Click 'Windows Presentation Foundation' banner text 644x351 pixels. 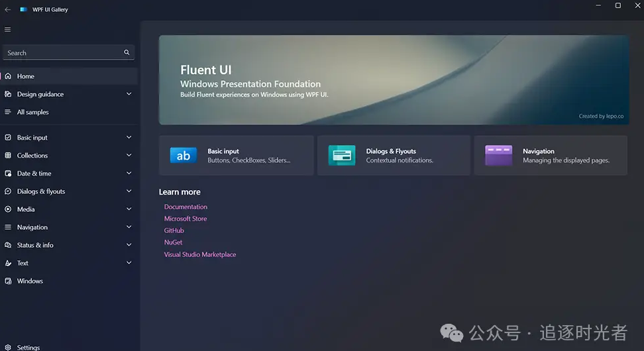coord(250,83)
